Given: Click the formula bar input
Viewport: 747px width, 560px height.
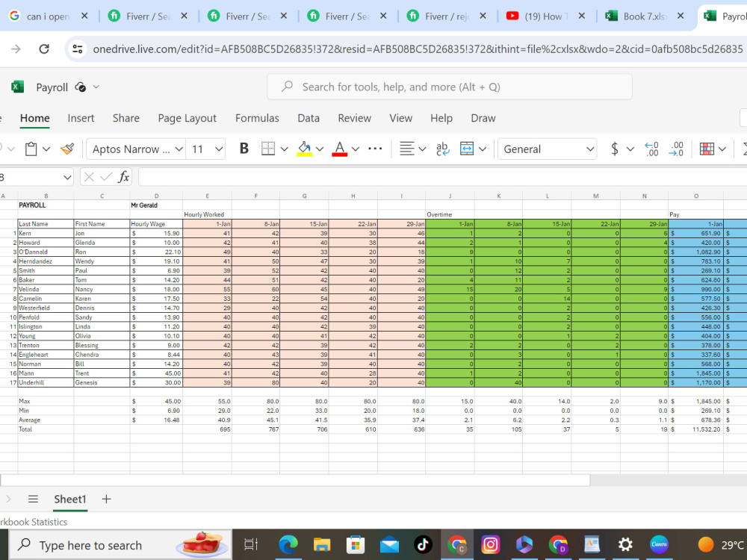Looking at the screenshot, I should 442,177.
